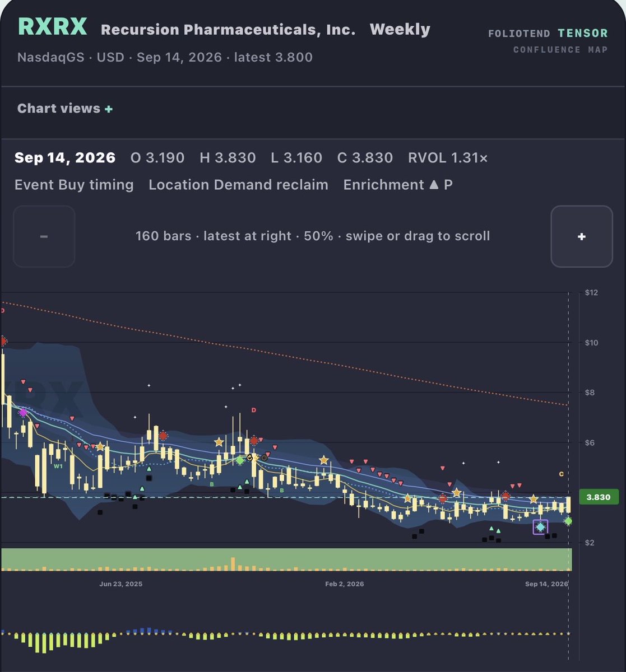Click the CONFLUENCE MAP label

[x=560, y=50]
